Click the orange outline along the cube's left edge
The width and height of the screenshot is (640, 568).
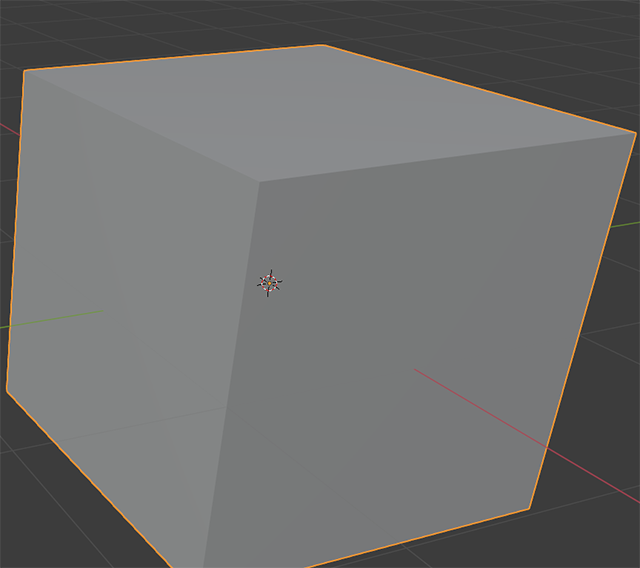coord(15,230)
